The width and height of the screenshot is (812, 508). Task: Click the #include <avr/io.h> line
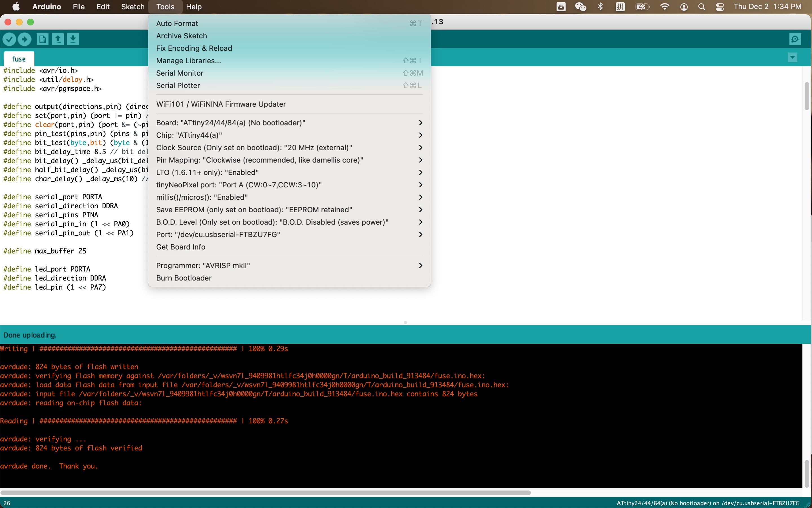[41, 70]
